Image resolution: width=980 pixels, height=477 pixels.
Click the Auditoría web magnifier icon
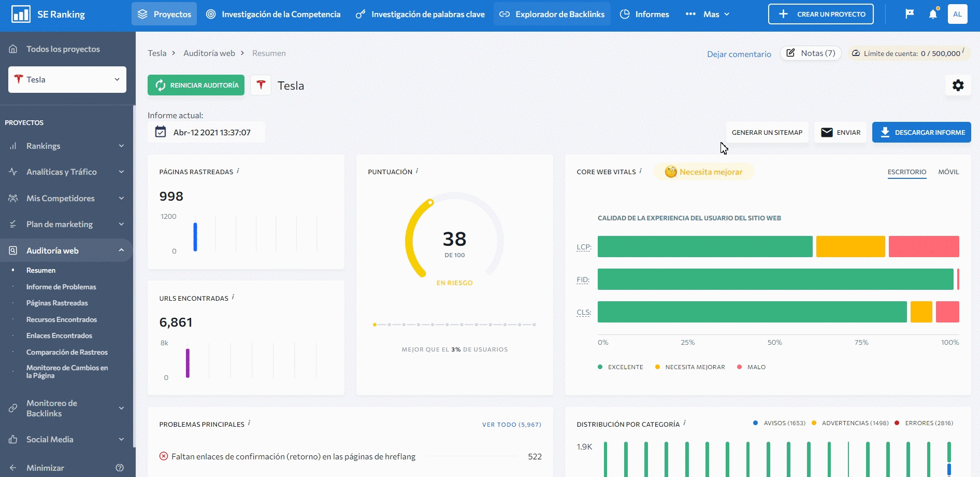pyautogui.click(x=13, y=250)
